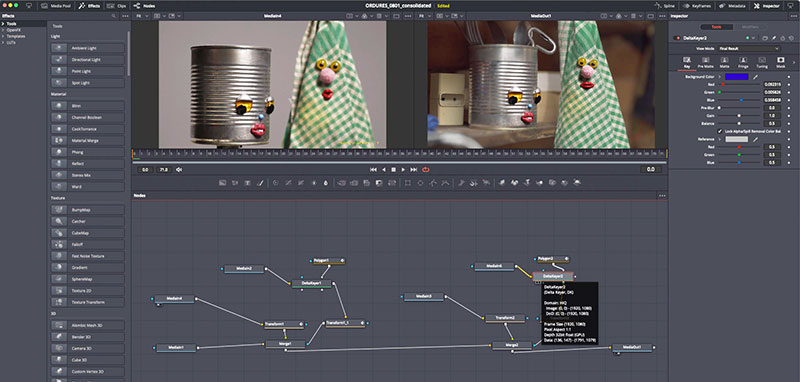Image resolution: width=800 pixels, height=382 pixels.
Task: Select the Polygon mask tool
Action: 433,183
